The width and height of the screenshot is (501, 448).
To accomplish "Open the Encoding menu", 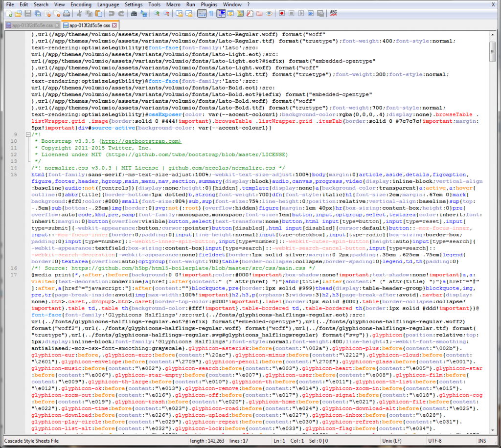I will click(81, 4).
